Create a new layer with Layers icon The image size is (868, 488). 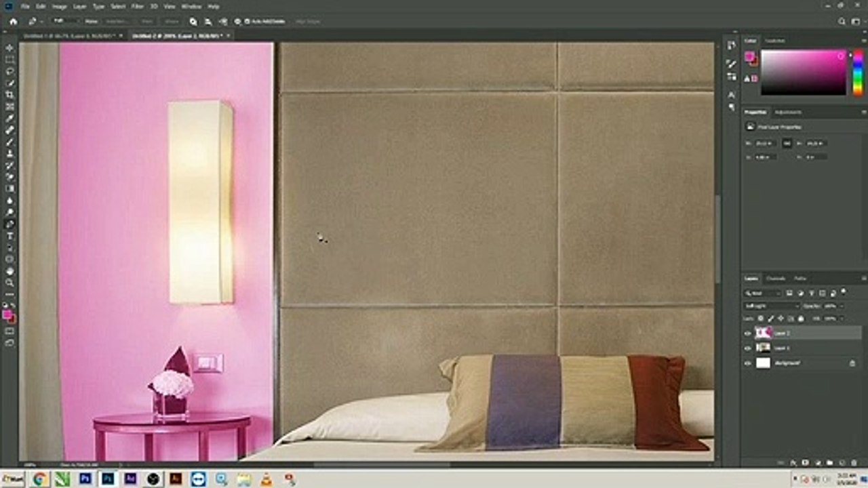pyautogui.click(x=842, y=463)
